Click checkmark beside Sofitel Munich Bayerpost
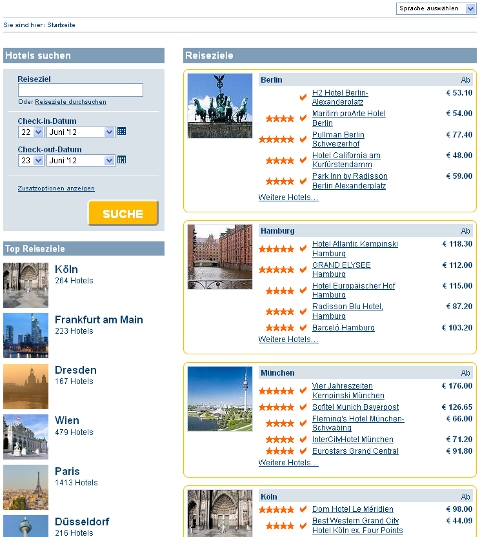 [x=303, y=407]
